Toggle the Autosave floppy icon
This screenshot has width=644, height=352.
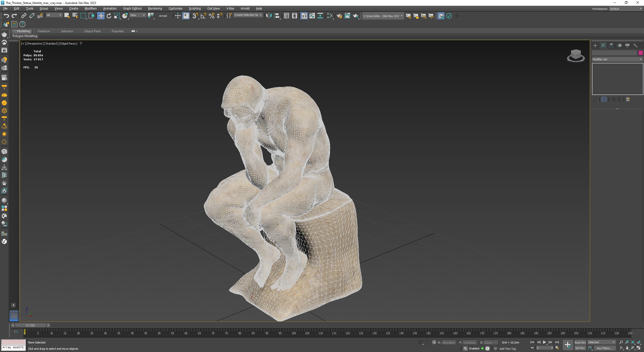pyautogui.click(x=441, y=16)
